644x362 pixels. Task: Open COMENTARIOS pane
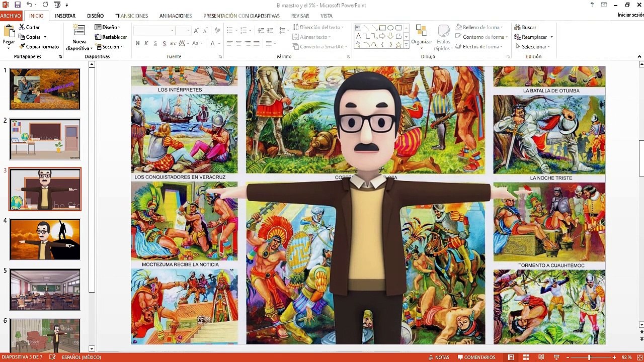coord(476,357)
